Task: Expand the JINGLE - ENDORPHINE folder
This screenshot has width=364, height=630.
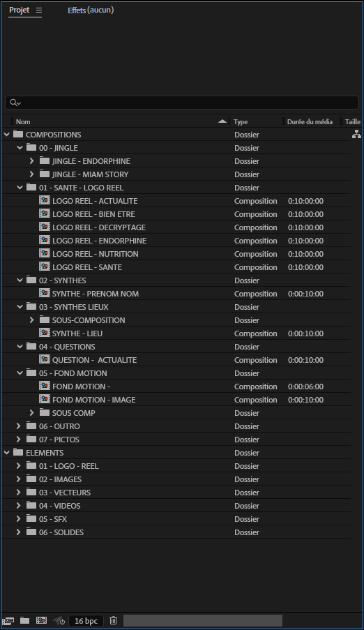Action: point(32,161)
